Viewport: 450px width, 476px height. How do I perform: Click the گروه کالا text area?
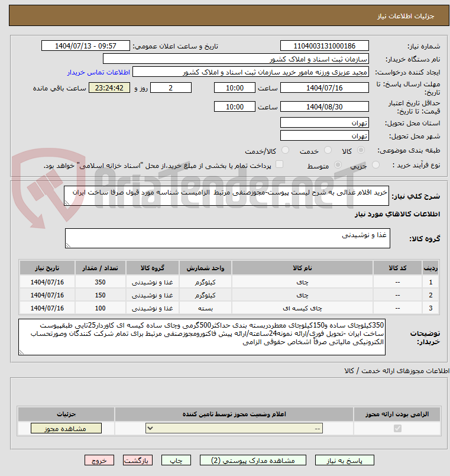pyautogui.click(x=228, y=238)
